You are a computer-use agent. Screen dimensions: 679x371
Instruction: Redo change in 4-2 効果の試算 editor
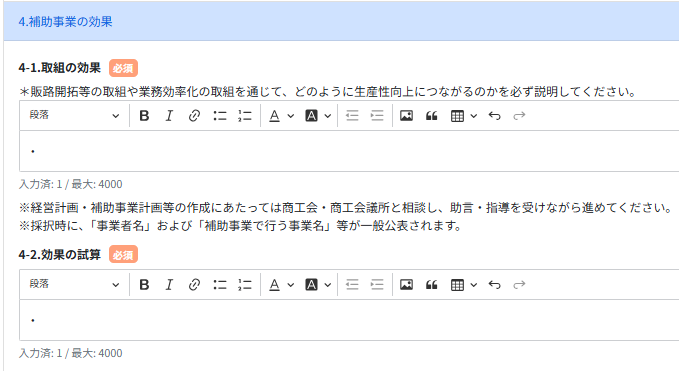point(519,284)
